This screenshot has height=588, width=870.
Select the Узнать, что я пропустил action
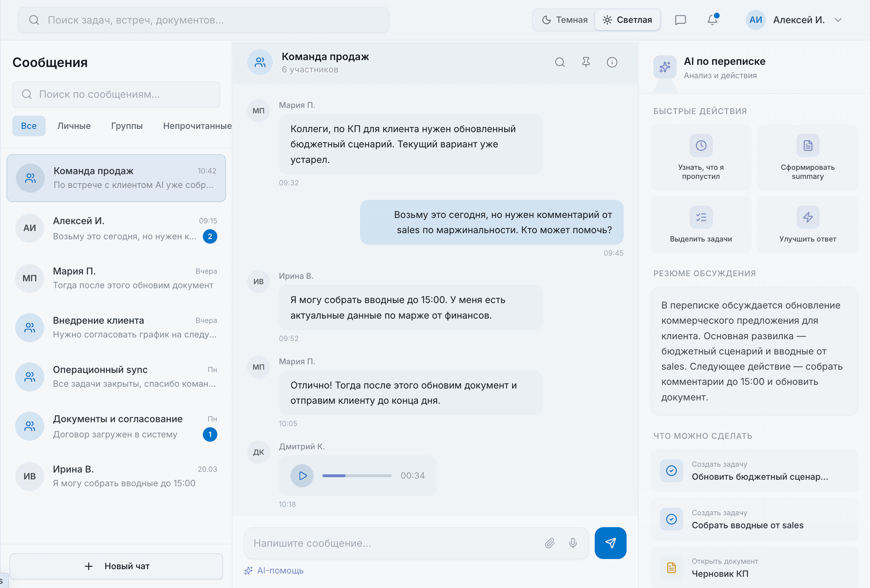coord(700,158)
